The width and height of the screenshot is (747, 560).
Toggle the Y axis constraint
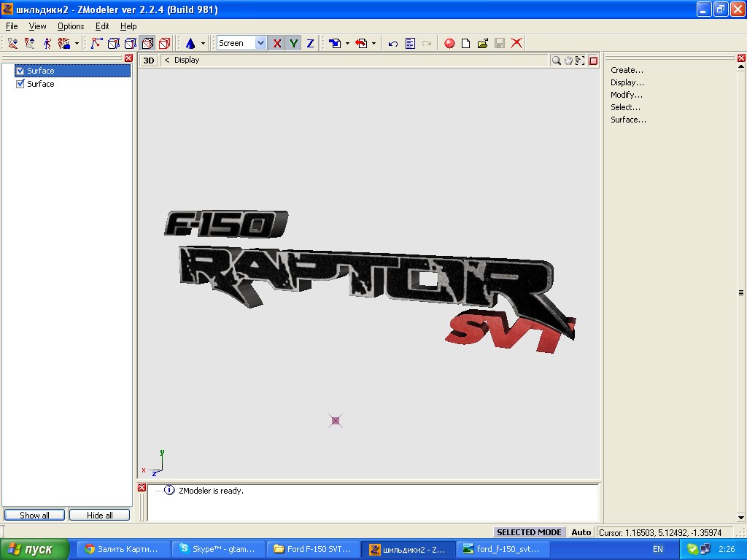tap(293, 43)
